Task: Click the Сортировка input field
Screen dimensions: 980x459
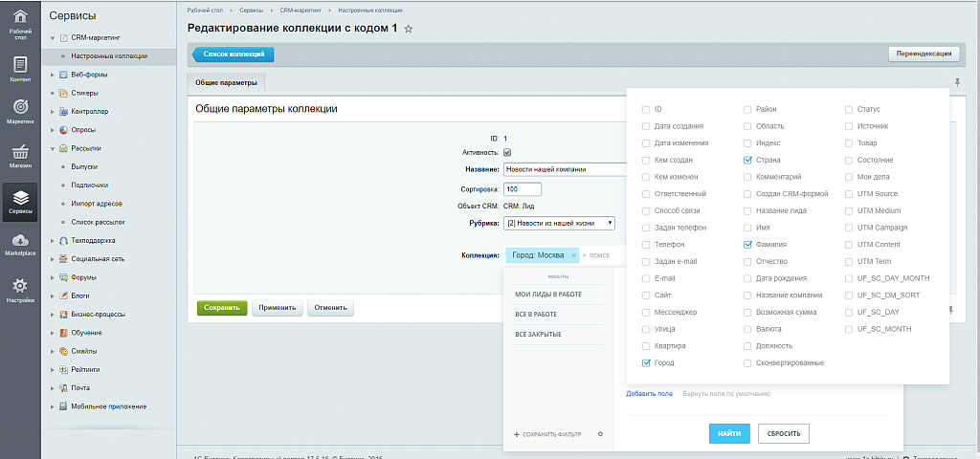Action: click(523, 188)
